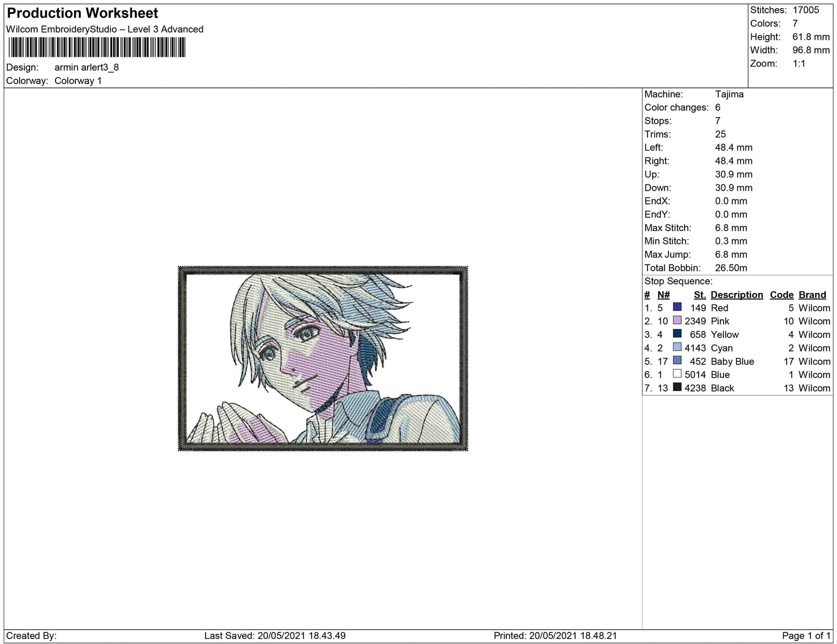Select the Baby Blue thread swatch
Viewport: 837px width, 644px height.
[x=677, y=360]
